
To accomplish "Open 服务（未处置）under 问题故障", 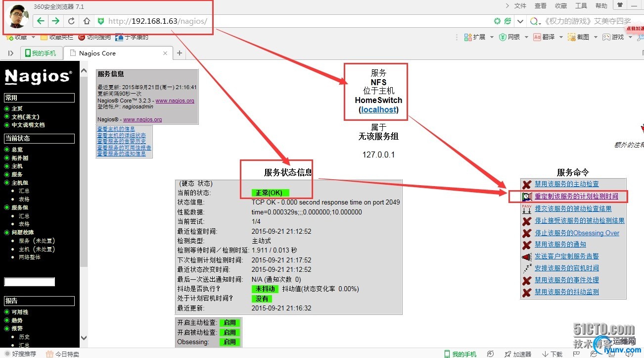I will tap(37, 241).
